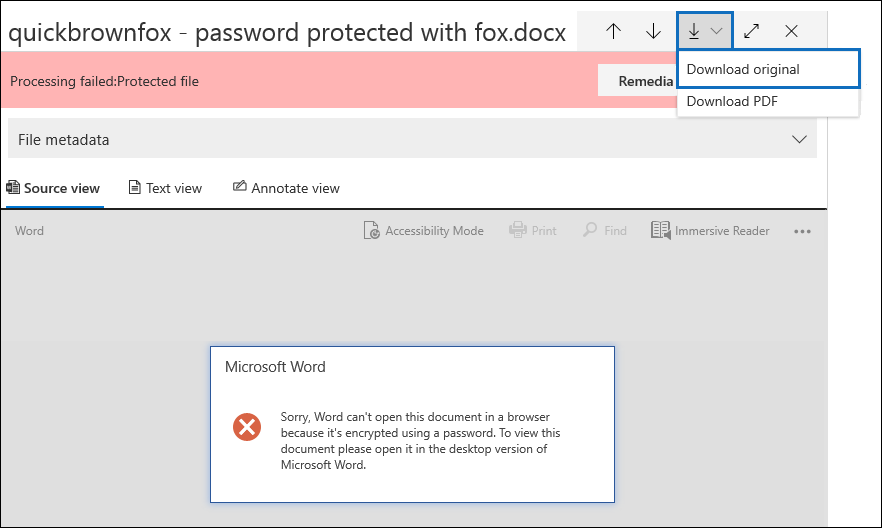Go to previous document with up arrow
Screen dimensions: 882x528
613,31
